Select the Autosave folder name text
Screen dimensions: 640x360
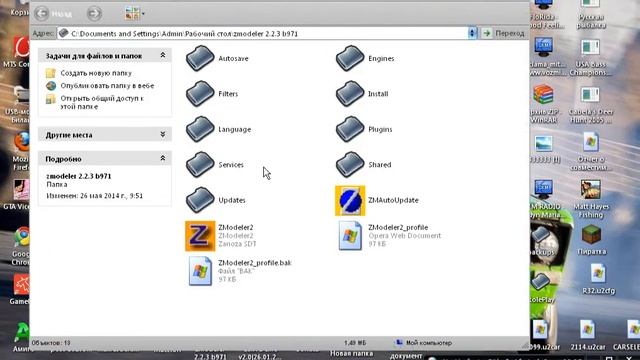point(233,58)
